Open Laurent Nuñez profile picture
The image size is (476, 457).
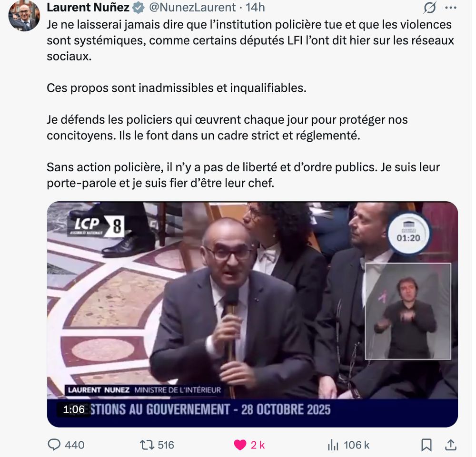[24, 16]
